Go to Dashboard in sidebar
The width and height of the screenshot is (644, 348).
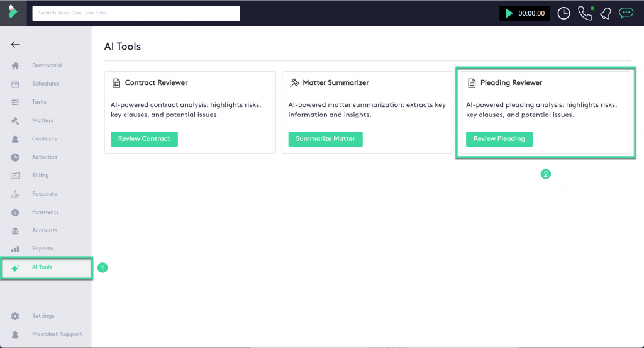pos(47,65)
